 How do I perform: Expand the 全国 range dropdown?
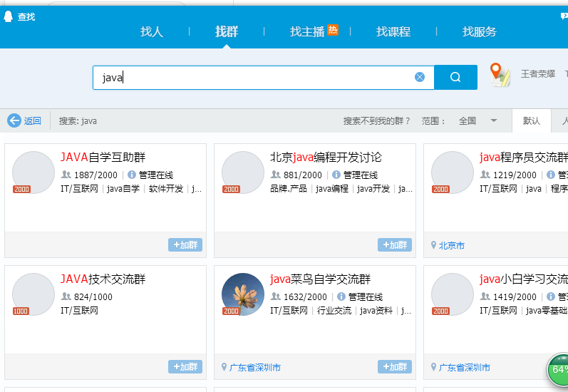click(493, 120)
